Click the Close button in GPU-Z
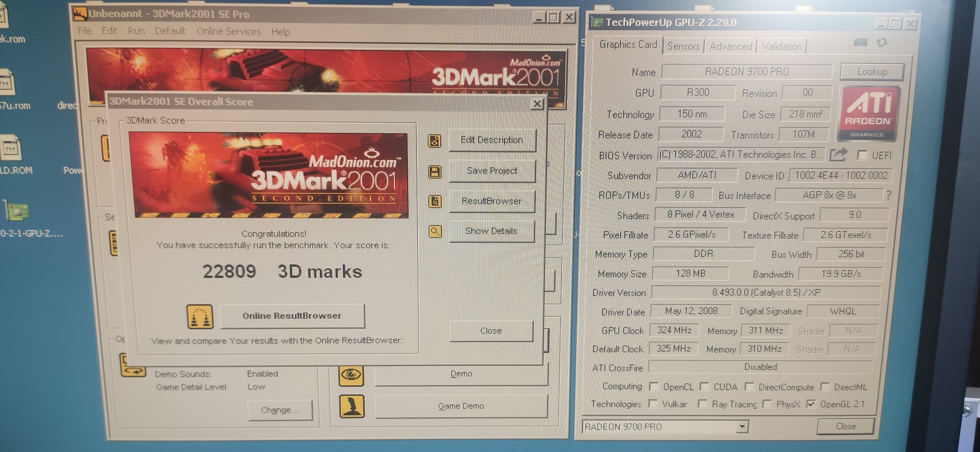 [845, 426]
